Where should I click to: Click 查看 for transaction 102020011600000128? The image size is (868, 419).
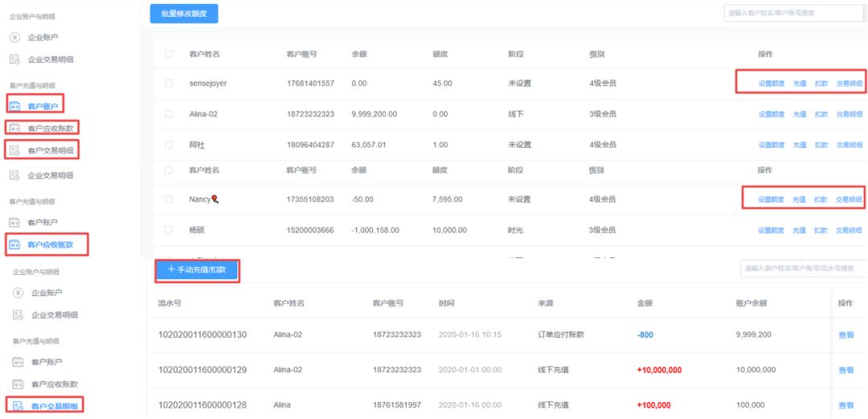pos(845,405)
